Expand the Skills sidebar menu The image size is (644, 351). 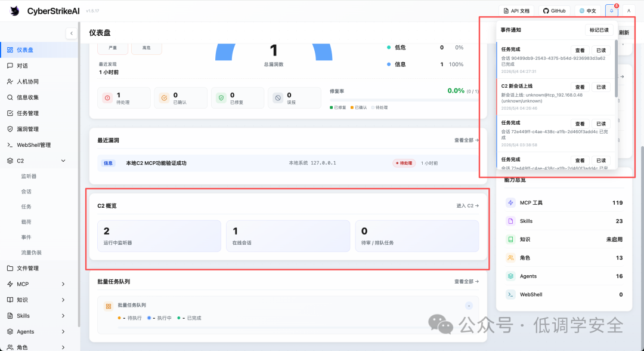(x=63, y=316)
